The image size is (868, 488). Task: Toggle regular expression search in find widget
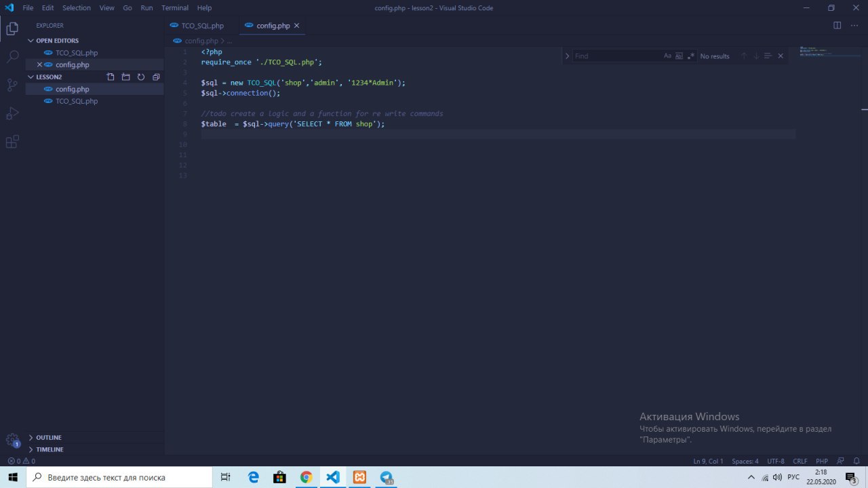click(x=690, y=56)
